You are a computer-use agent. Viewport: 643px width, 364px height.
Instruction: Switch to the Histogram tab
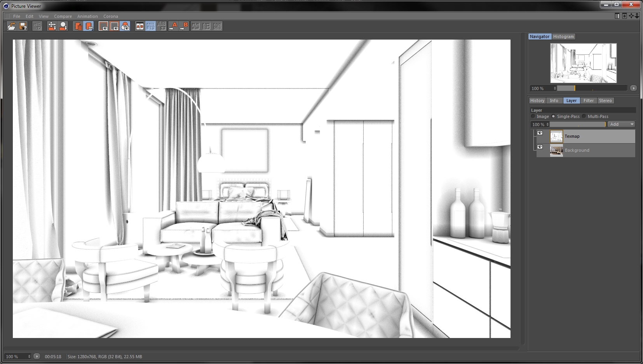pyautogui.click(x=563, y=36)
